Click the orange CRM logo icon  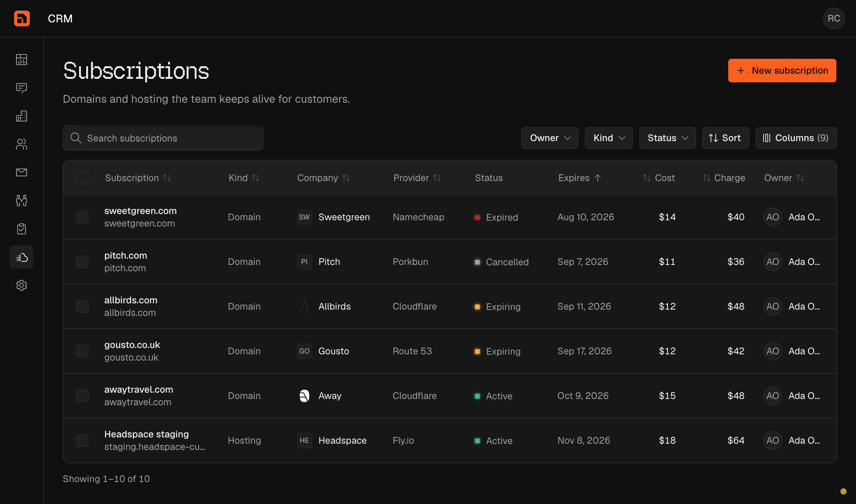point(22,18)
